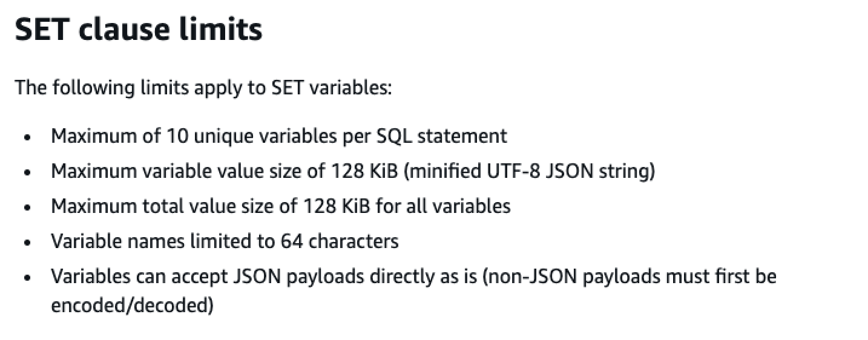
Task: Click "SET variables:" in the intro sentence
Action: (x=329, y=88)
